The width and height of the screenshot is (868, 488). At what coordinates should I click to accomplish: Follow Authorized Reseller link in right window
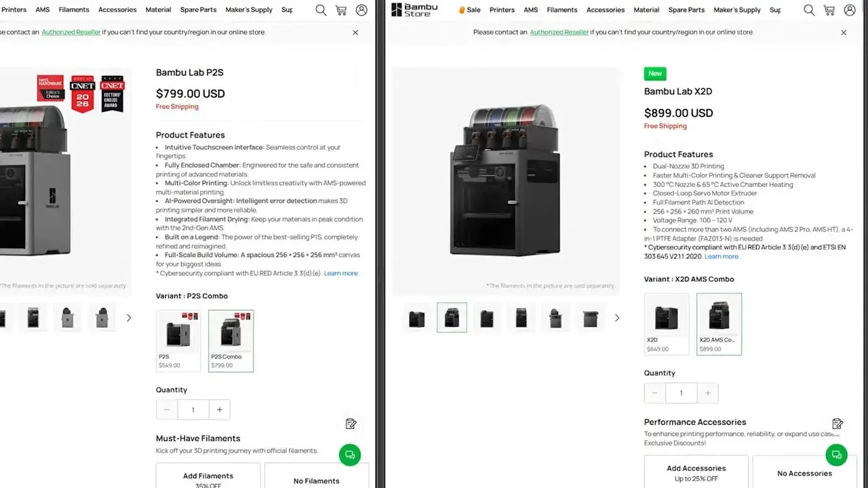(x=559, y=33)
